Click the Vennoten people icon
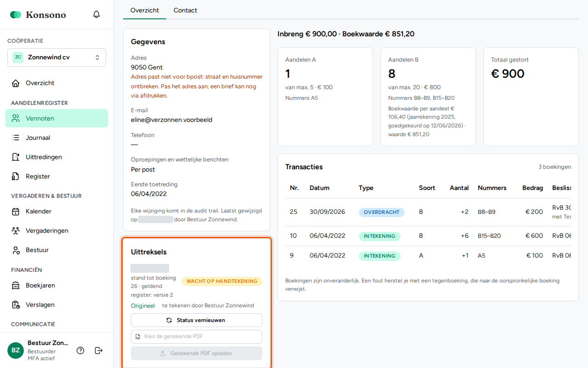The height and width of the screenshot is (368, 588). click(x=16, y=118)
